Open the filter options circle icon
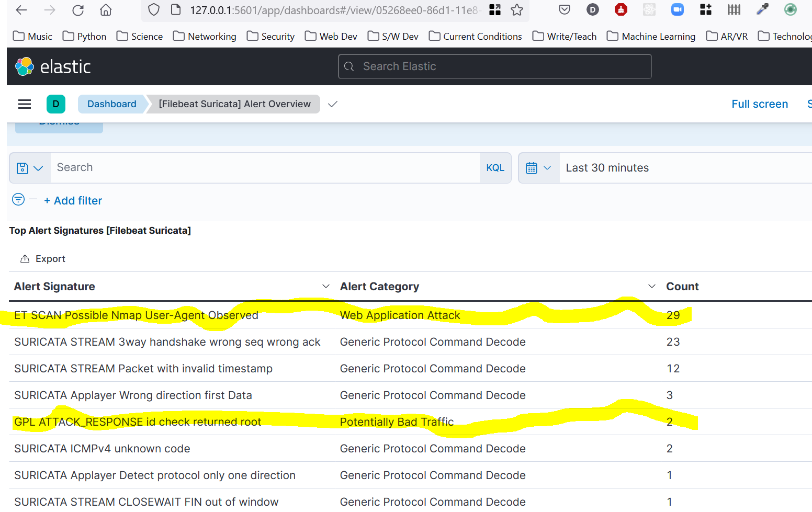The height and width of the screenshot is (512, 812). coord(18,200)
